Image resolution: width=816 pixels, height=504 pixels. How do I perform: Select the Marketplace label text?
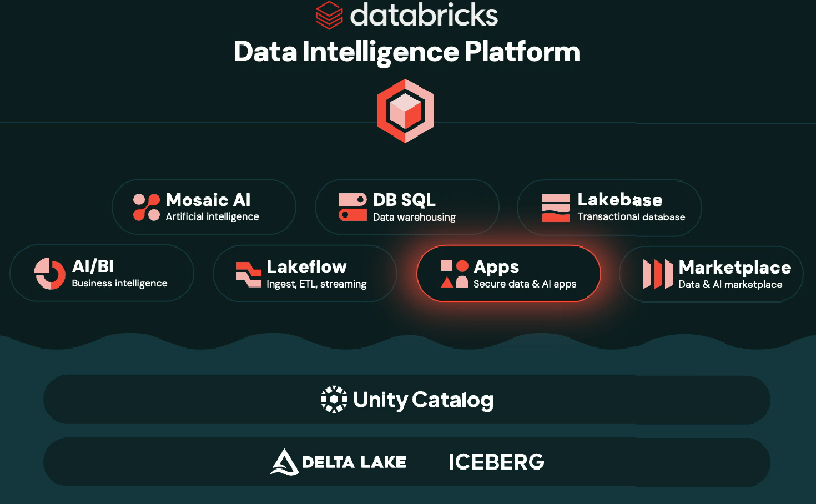click(x=734, y=268)
